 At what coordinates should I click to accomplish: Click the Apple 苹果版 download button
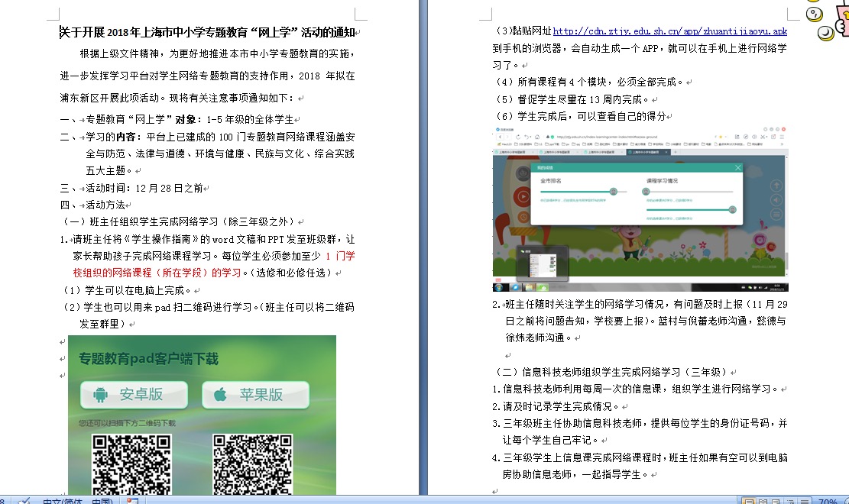pos(255,395)
